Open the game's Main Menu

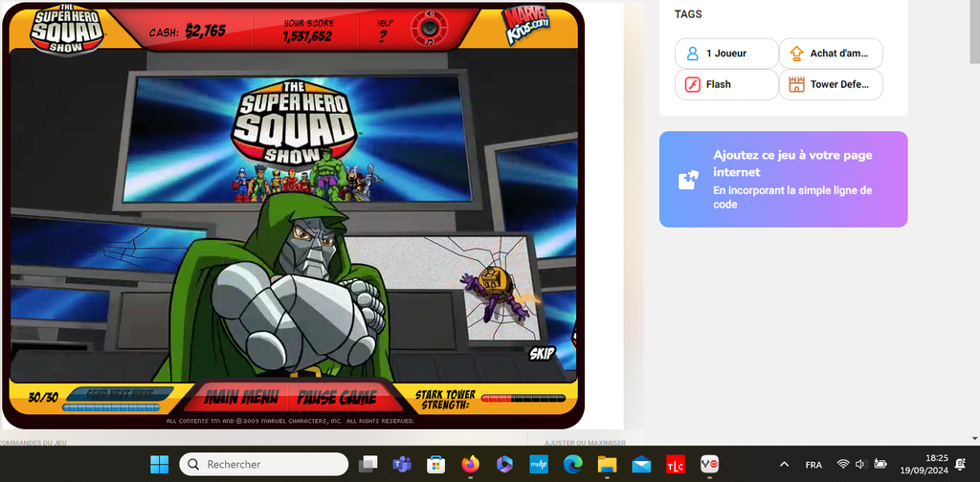[x=240, y=398]
